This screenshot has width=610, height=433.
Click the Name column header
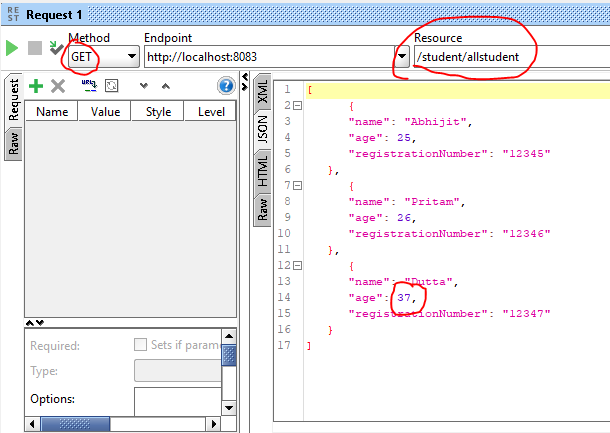pos(52,112)
